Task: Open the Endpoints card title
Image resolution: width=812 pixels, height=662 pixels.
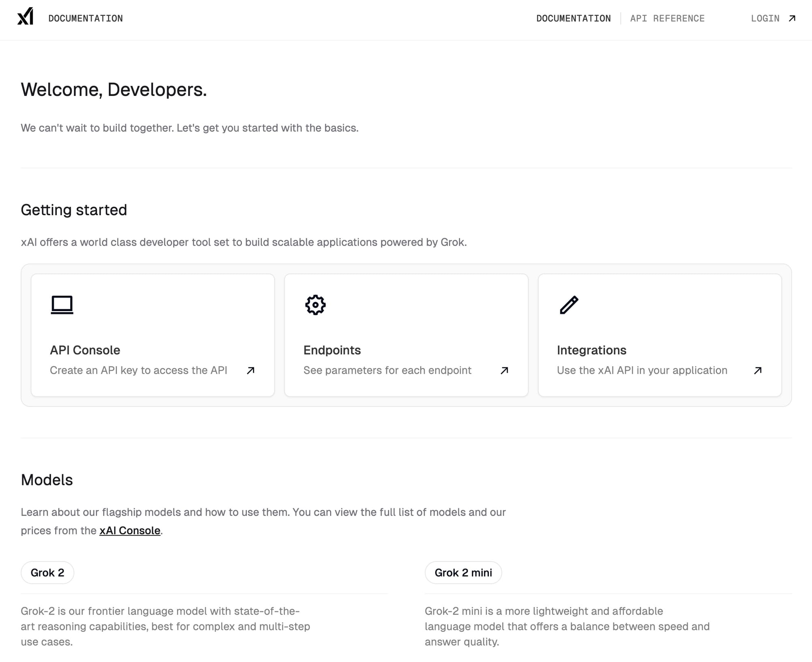Action: coord(332,350)
